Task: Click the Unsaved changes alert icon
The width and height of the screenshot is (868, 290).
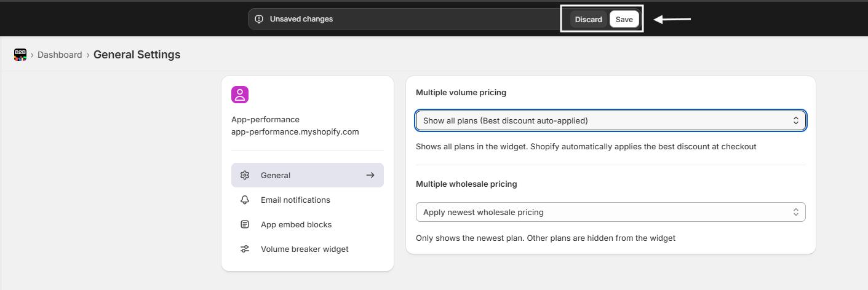Action: [259, 19]
